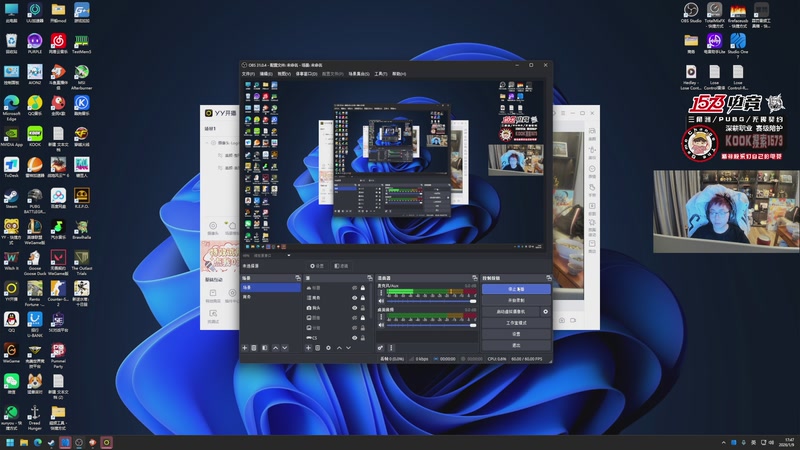
Task: Click the Exit button in the Controls panel
Action: 516,345
